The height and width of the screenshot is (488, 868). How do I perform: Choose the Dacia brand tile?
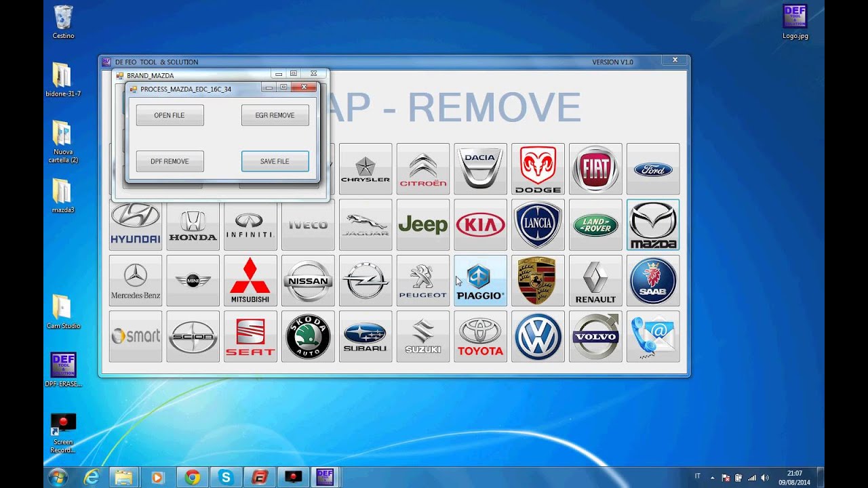click(x=480, y=169)
